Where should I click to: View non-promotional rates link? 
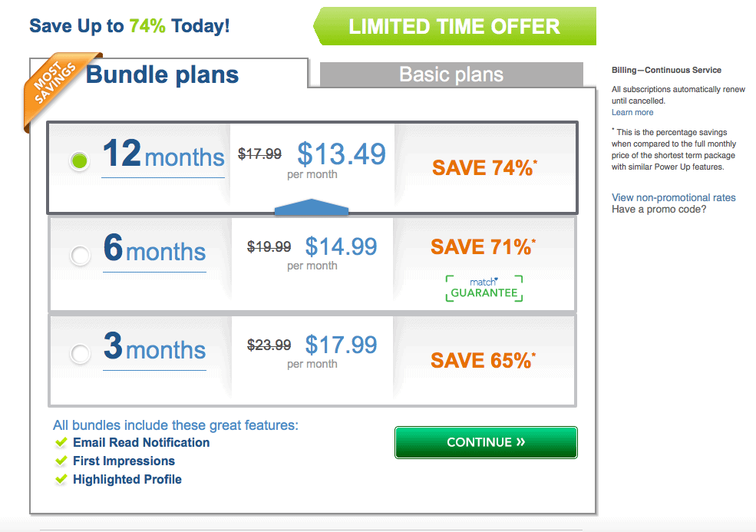point(674,197)
